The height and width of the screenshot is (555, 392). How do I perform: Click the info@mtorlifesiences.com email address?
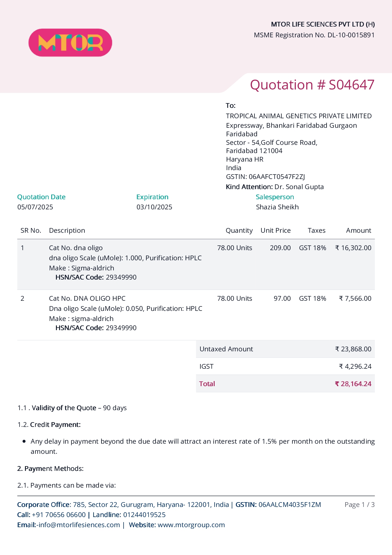point(79,525)
